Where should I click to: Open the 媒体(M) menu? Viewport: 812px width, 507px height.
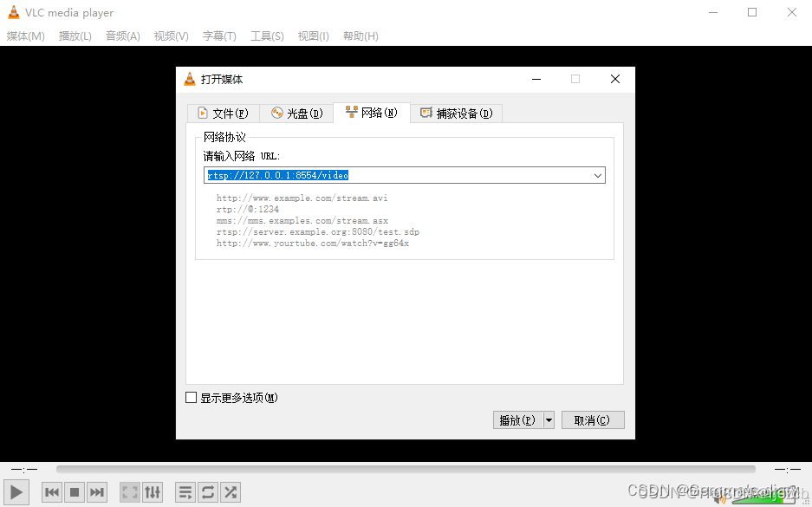(x=25, y=36)
